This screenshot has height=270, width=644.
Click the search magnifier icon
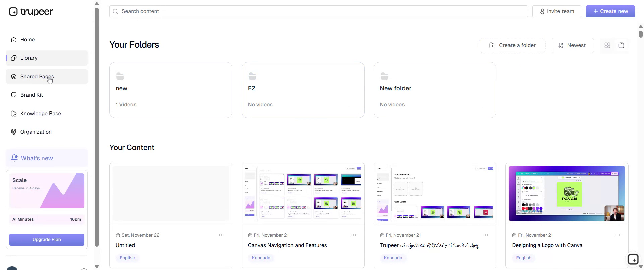tap(115, 11)
